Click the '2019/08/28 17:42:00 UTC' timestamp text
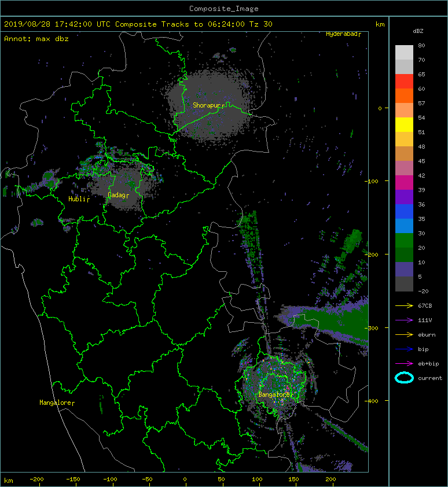The width and height of the screenshot is (448, 487). pyautogui.click(x=57, y=24)
